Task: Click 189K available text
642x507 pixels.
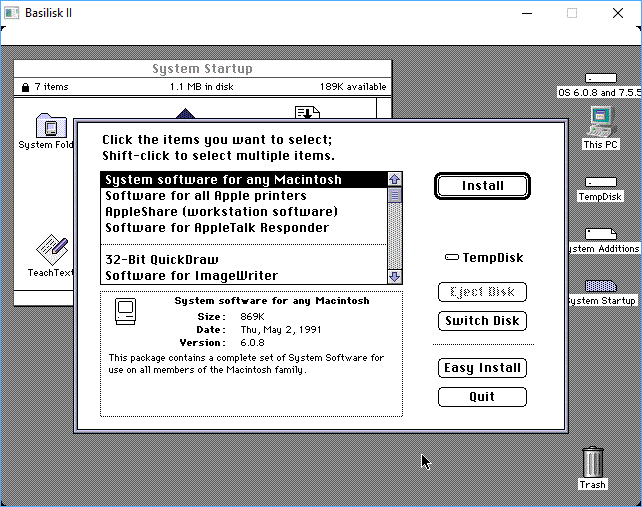Action: (353, 87)
